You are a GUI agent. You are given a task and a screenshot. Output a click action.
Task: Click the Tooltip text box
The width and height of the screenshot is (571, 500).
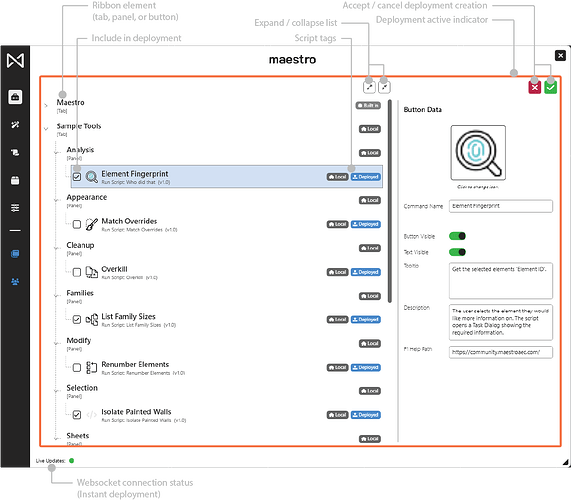[x=501, y=281]
